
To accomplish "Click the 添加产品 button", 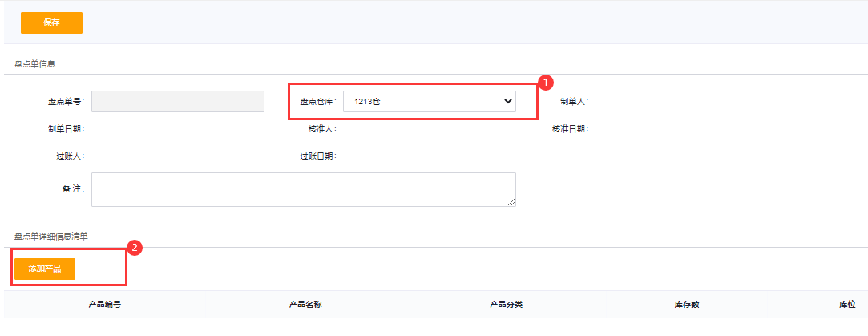I will 45,269.
